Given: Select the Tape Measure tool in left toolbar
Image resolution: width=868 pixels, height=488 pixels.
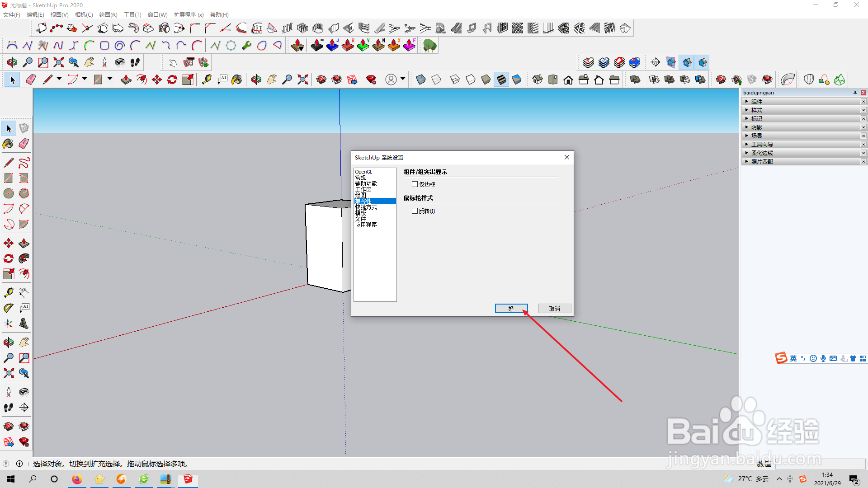Looking at the screenshot, I should click(8, 292).
